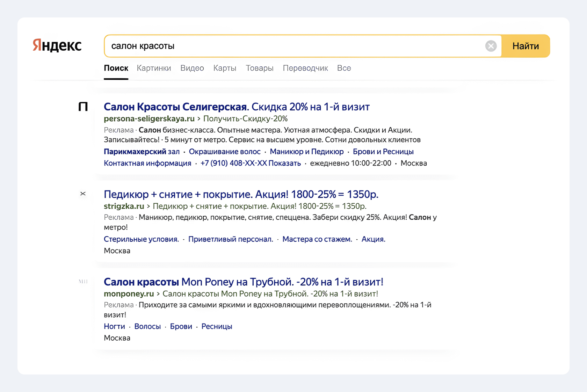The width and height of the screenshot is (587, 392).
Task: Open the Стерильные условия sitelink
Action: pyautogui.click(x=142, y=239)
